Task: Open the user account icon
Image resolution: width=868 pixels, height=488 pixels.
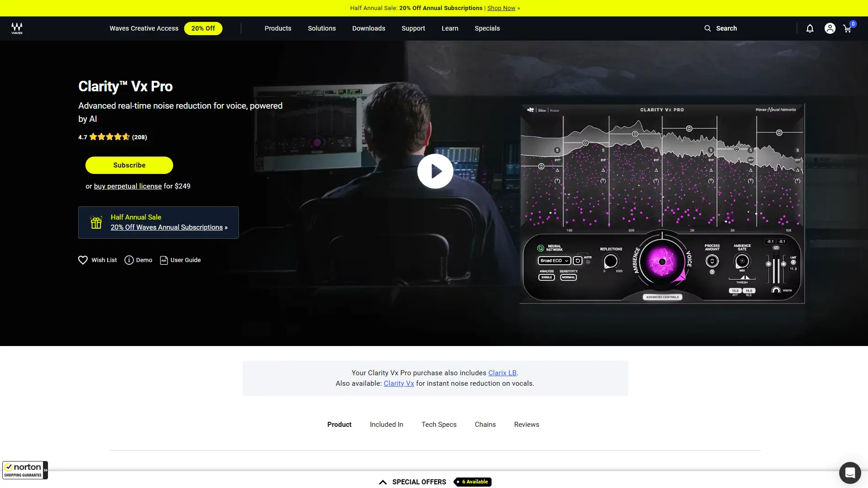Action: (830, 28)
